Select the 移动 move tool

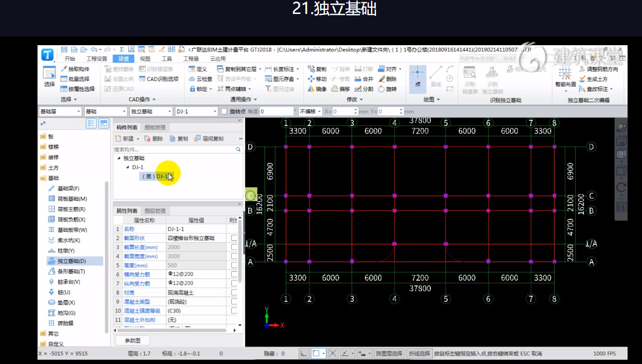pos(316,79)
